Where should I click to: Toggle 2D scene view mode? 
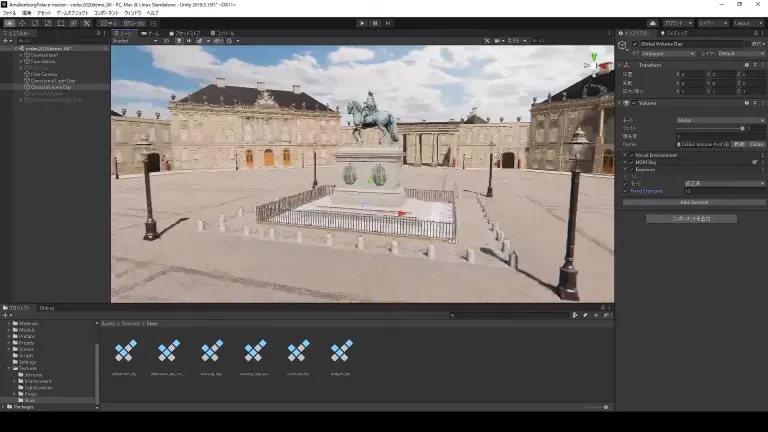click(x=167, y=41)
